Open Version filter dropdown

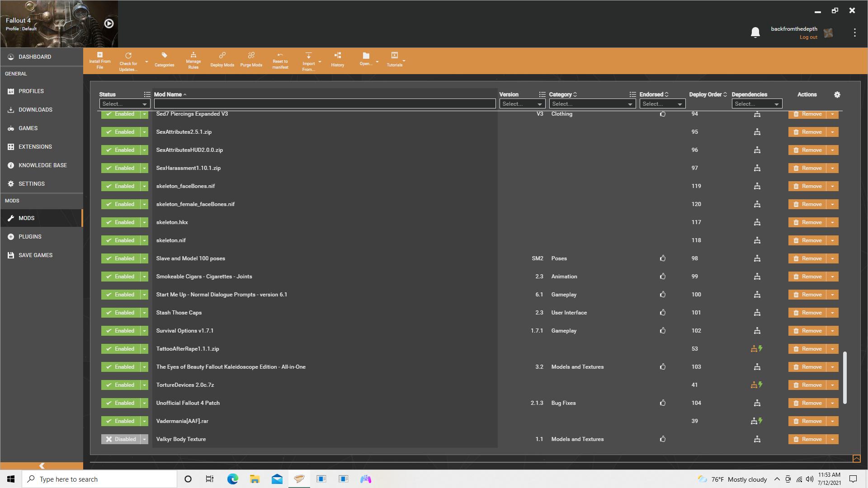(x=522, y=104)
